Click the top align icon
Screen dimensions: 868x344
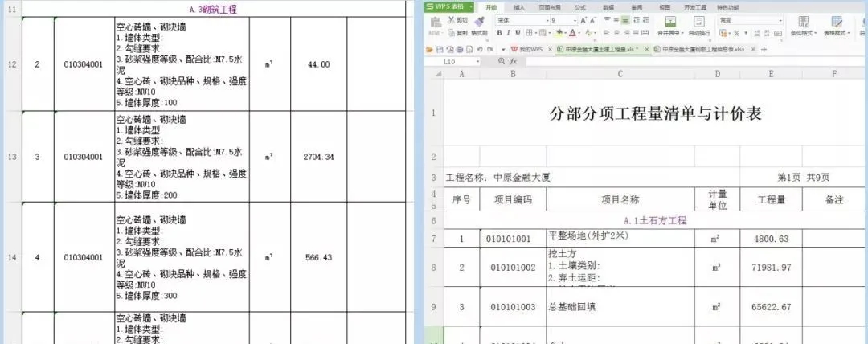point(608,19)
